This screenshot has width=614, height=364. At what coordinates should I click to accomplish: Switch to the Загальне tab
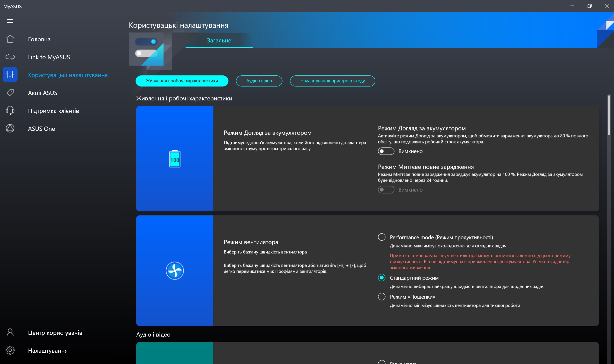pyautogui.click(x=219, y=40)
